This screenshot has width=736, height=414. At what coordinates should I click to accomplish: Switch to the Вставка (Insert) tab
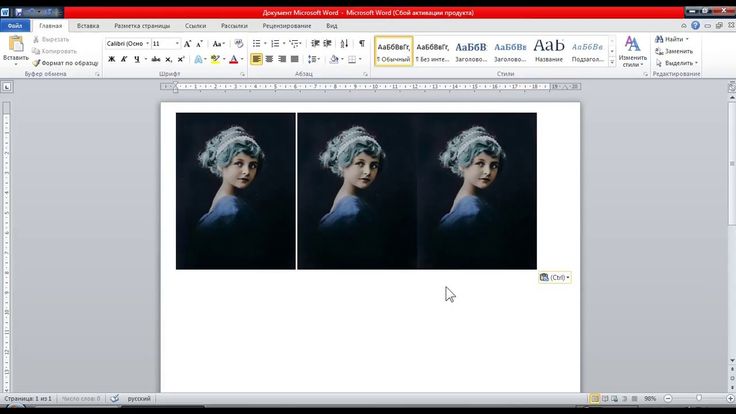point(88,26)
